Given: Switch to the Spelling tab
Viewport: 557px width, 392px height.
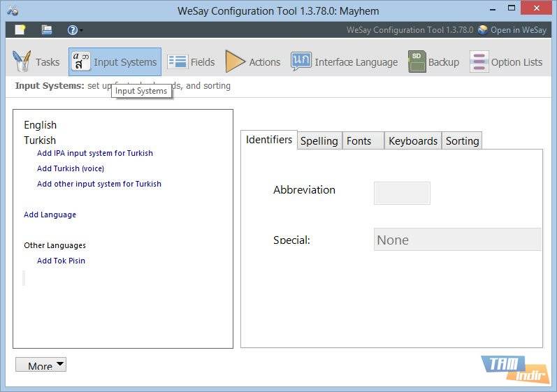Looking at the screenshot, I should coord(319,141).
